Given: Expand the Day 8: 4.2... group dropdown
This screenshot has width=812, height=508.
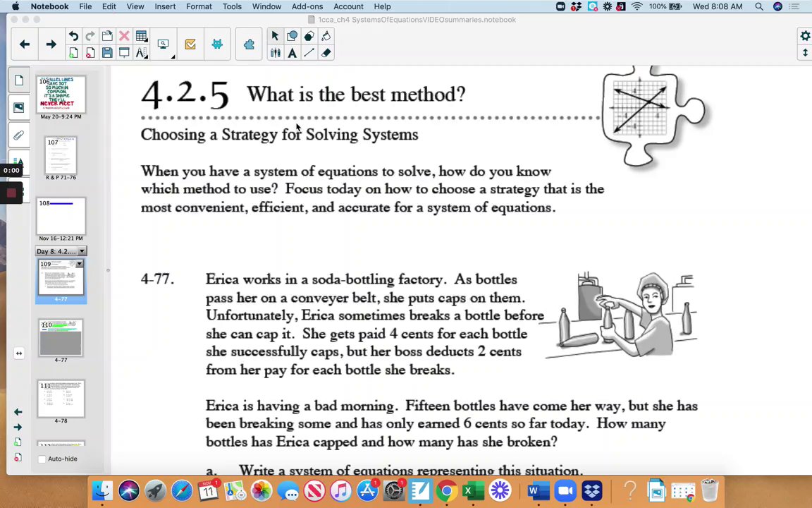Looking at the screenshot, I should 82,251.
